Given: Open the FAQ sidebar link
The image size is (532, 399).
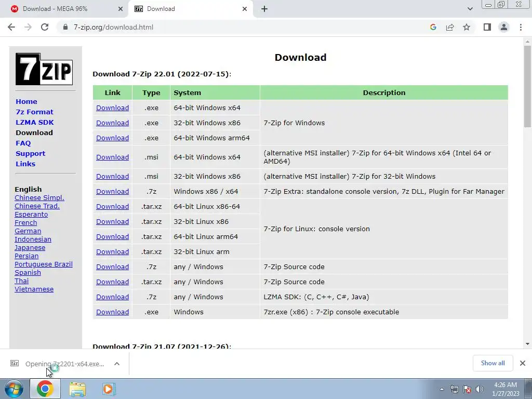Looking at the screenshot, I should tap(23, 143).
